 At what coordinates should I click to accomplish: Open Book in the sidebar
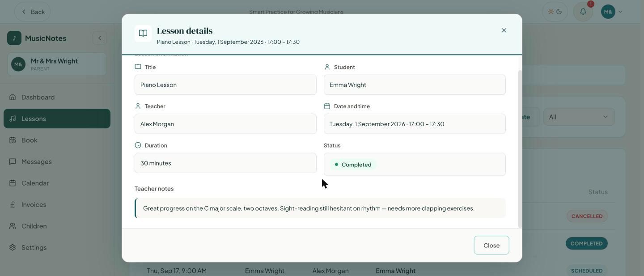57,140
